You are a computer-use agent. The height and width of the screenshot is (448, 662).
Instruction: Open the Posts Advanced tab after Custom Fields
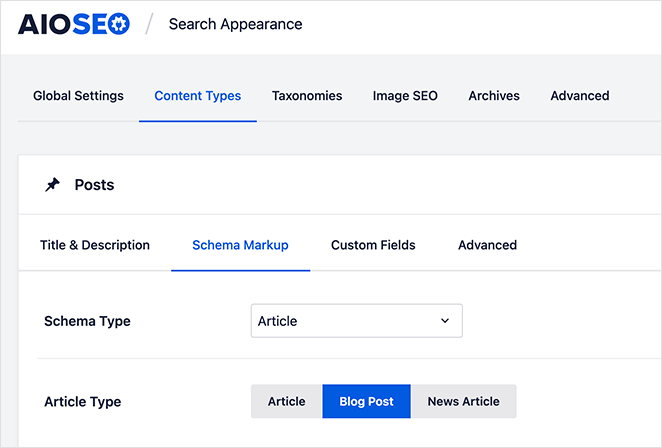488,245
